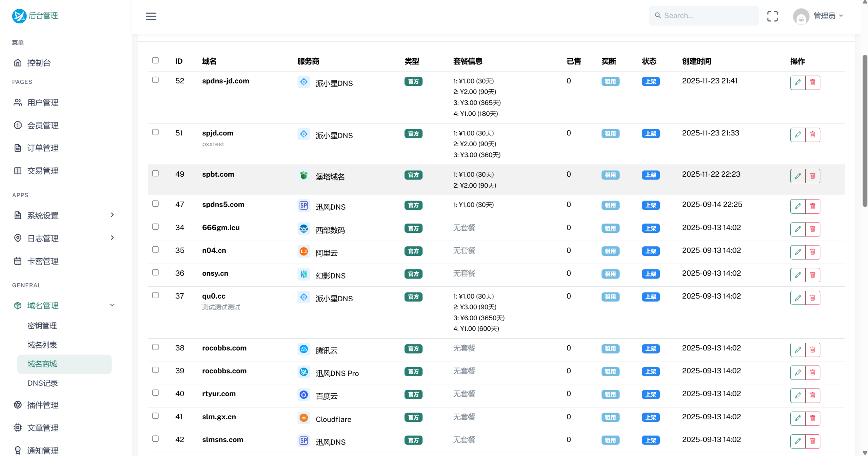
Task: Click the fullscreen icon in the top bar
Action: (x=773, y=16)
